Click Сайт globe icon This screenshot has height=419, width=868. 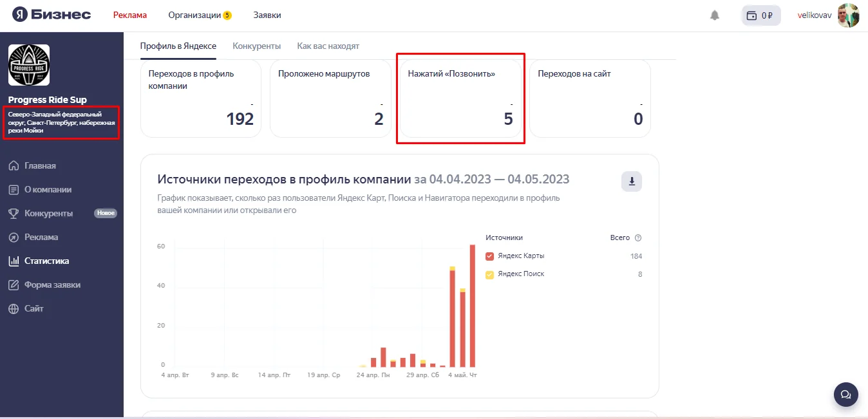click(x=14, y=308)
